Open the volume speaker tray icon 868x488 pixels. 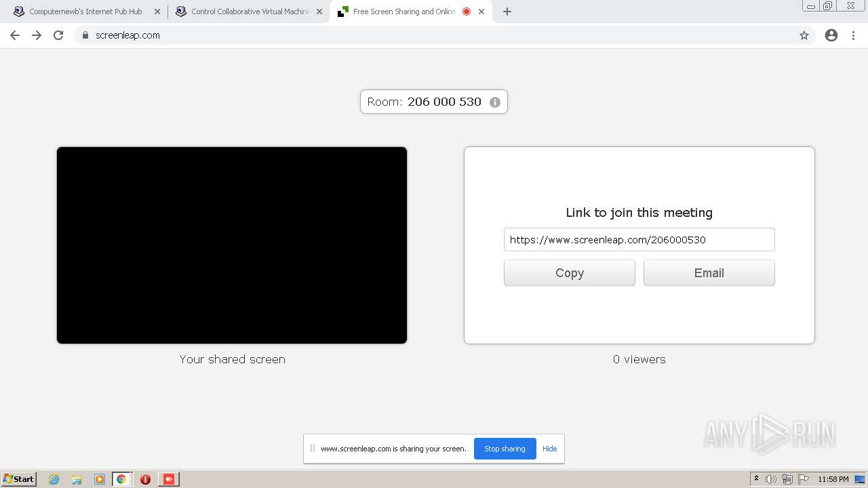[771, 479]
